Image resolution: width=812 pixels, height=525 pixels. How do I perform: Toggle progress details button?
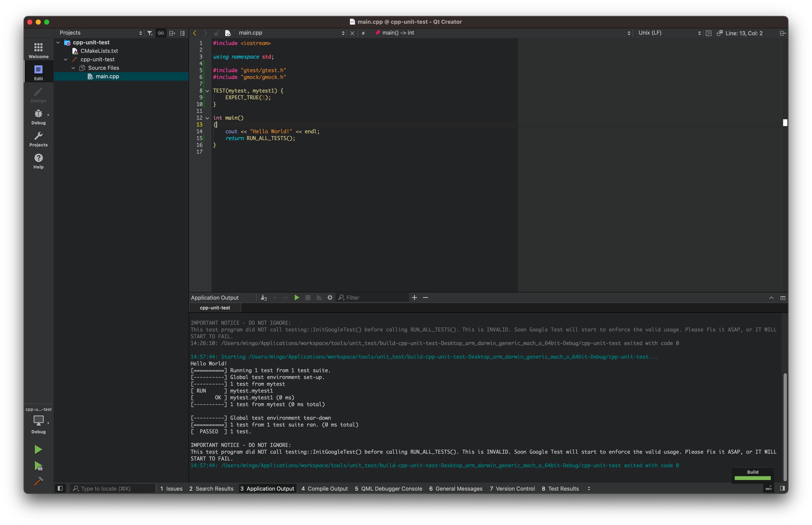[769, 489]
